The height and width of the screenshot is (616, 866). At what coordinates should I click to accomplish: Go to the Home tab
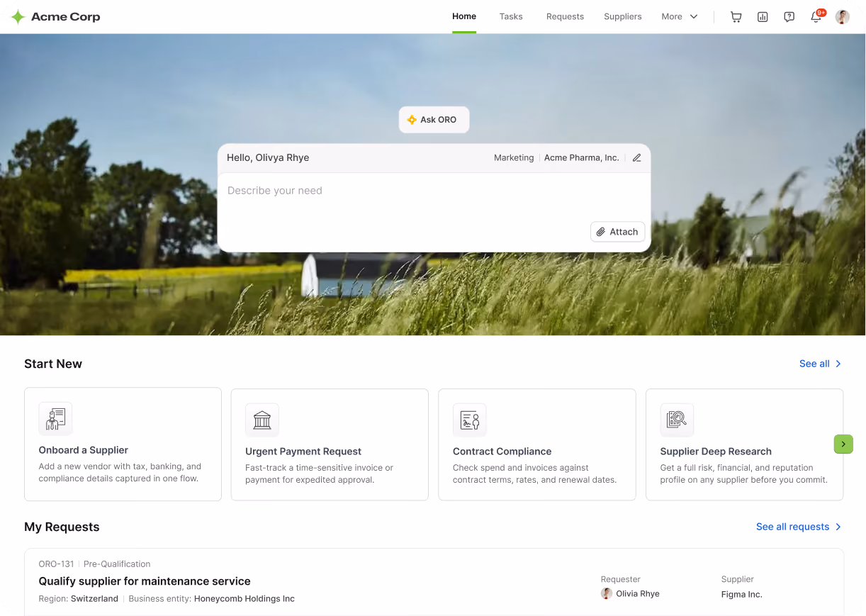(464, 16)
